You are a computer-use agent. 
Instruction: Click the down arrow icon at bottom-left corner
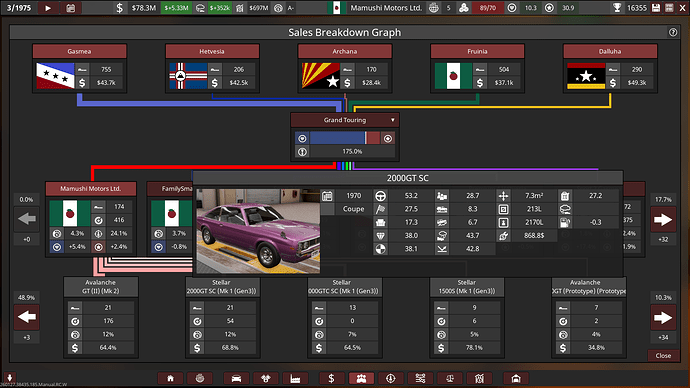pos(10,377)
